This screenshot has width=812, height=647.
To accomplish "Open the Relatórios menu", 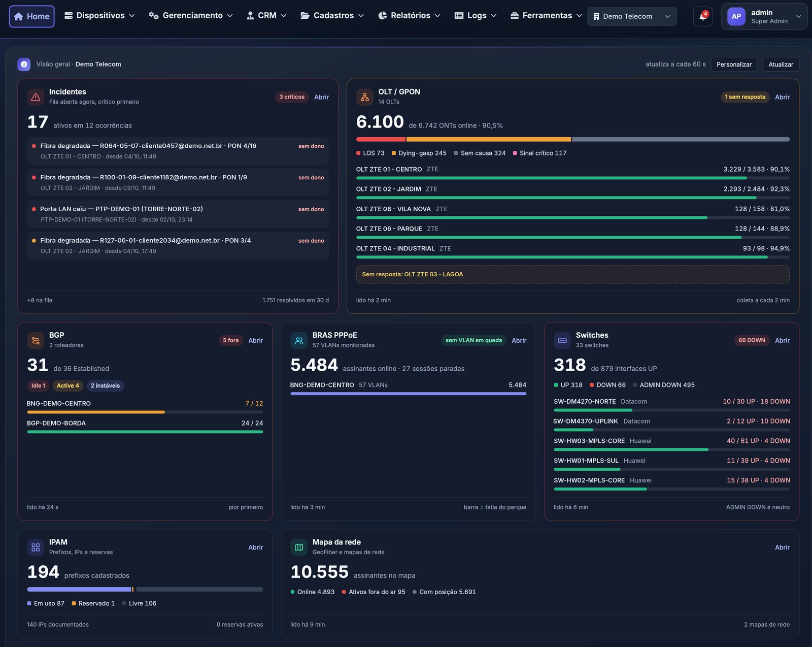I will (409, 16).
